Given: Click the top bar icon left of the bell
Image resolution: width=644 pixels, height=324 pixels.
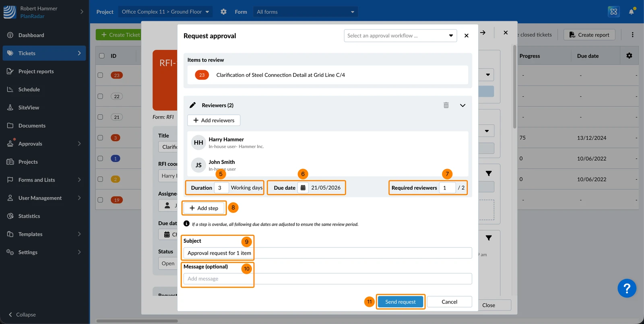Looking at the screenshot, I should click(x=613, y=12).
